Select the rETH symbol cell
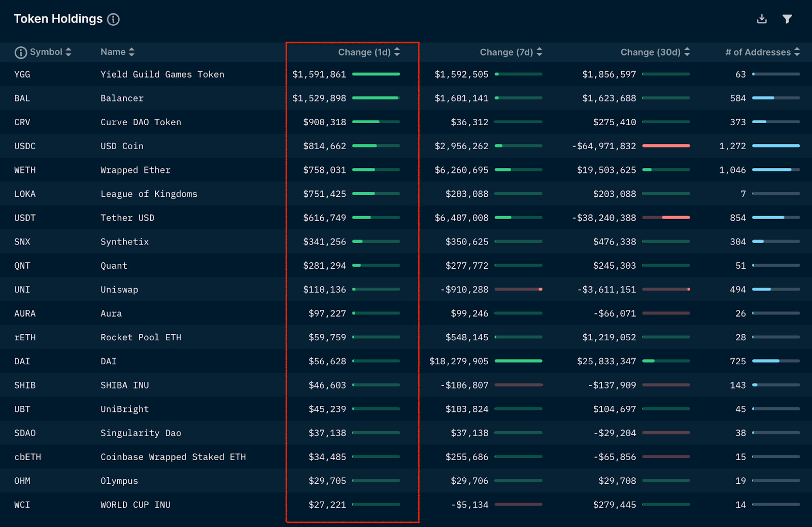 25,337
